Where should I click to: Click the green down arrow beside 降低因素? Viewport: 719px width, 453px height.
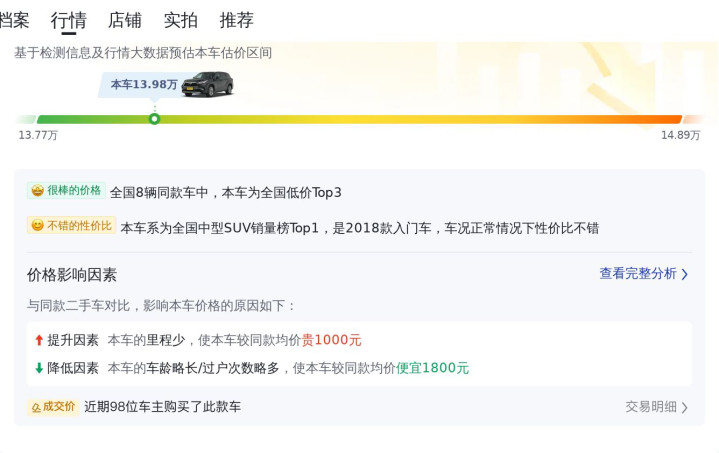[39, 368]
